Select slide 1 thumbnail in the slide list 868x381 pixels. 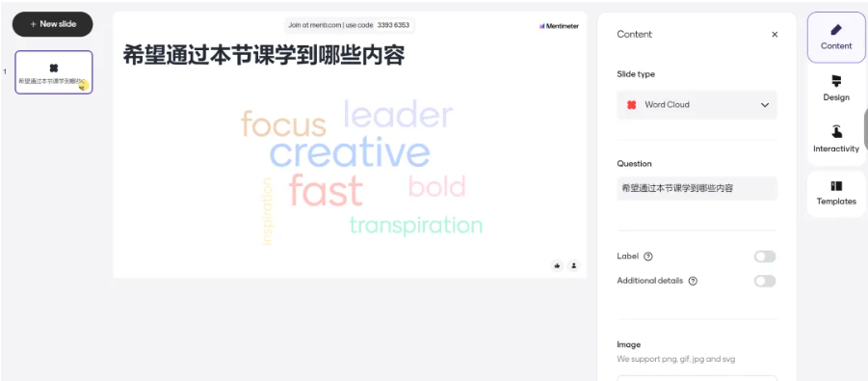tap(54, 72)
